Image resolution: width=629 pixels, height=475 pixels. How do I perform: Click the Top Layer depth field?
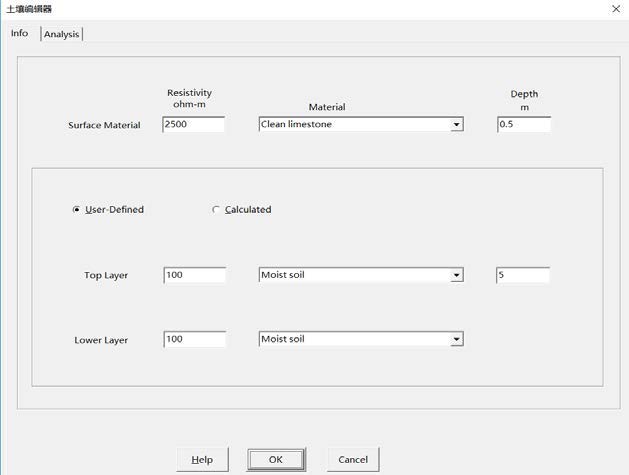tap(522, 275)
